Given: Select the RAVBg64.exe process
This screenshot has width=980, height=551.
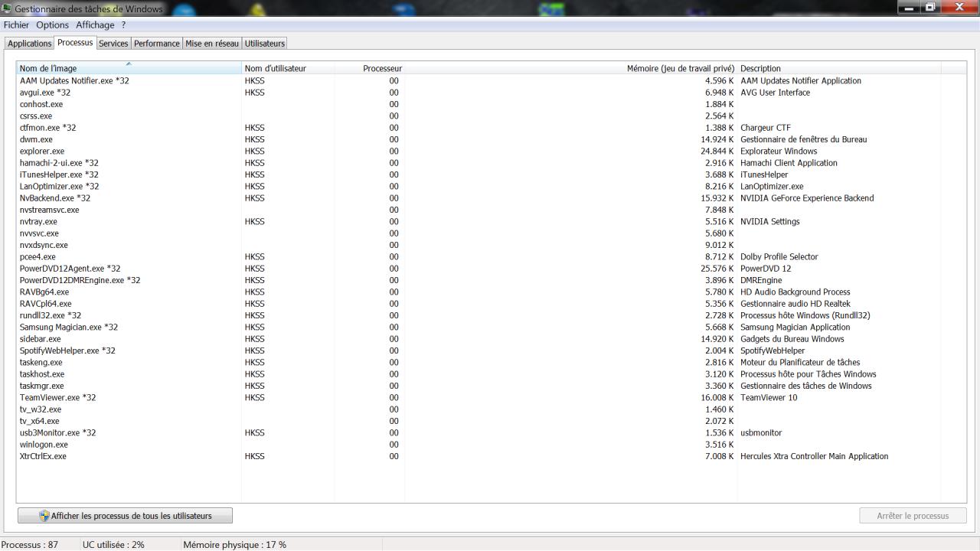Looking at the screenshot, I should coord(492,292).
